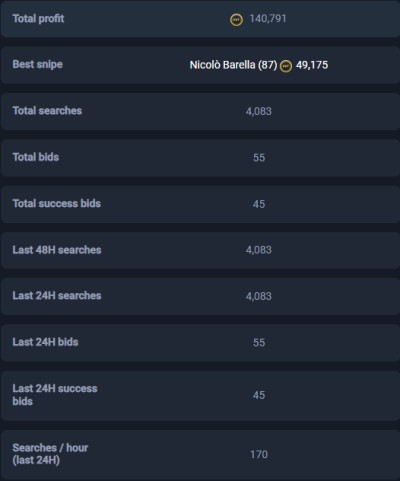
Task: Select the Total success bids label
Action: pos(57,203)
